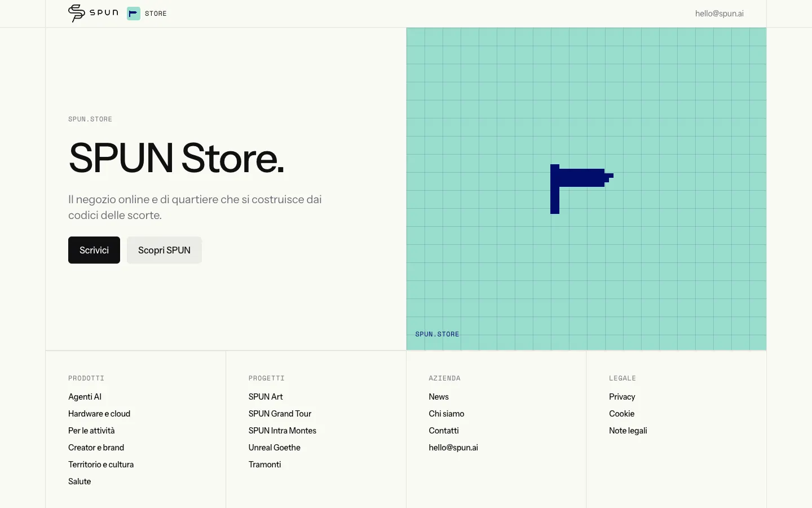812x508 pixels.
Task: Select the Salute link
Action: tap(80, 481)
